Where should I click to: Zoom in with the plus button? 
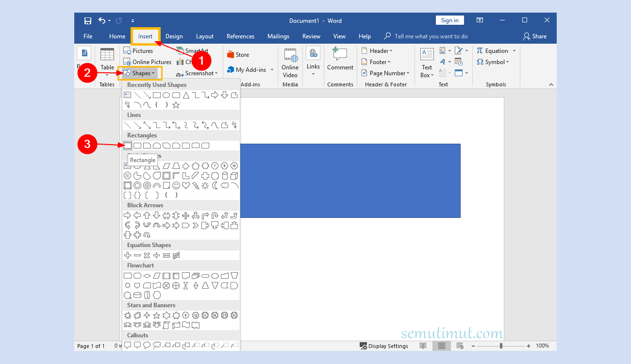529,346
